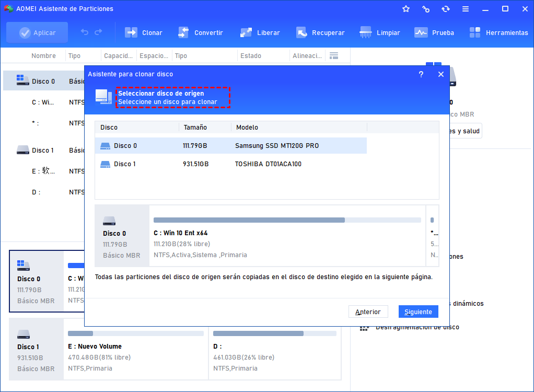Click the C: partition usage bar in wizard

click(287, 220)
